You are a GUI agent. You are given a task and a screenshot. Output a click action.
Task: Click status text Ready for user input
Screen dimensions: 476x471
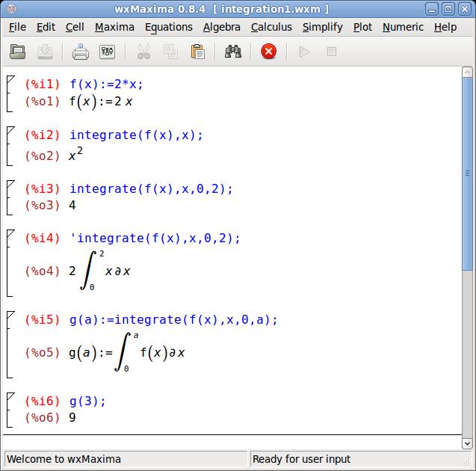(x=301, y=459)
